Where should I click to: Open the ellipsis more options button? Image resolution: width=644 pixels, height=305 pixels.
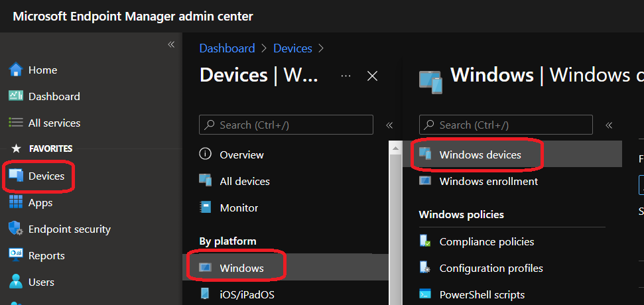pyautogui.click(x=346, y=76)
